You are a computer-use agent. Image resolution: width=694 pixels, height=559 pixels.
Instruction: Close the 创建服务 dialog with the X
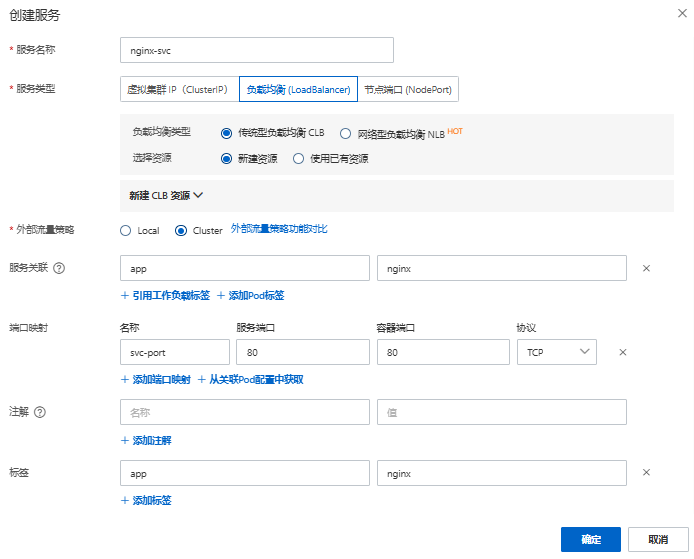click(682, 13)
